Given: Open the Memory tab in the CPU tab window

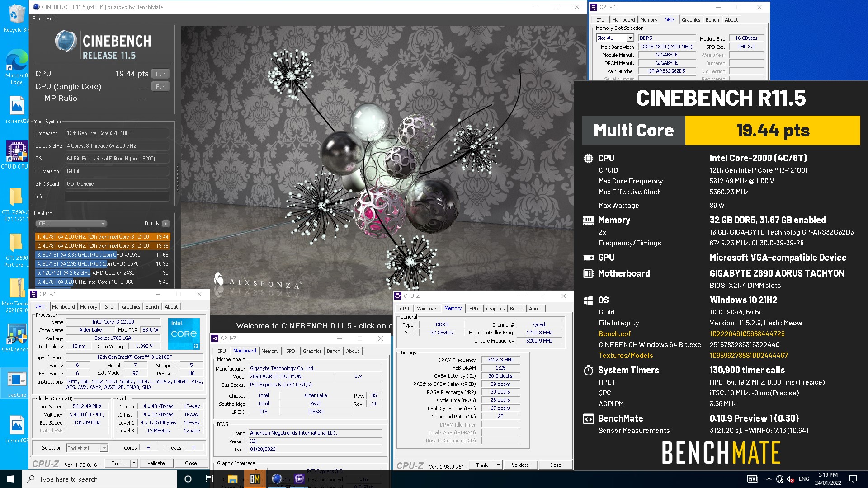Looking at the screenshot, I should [x=89, y=307].
